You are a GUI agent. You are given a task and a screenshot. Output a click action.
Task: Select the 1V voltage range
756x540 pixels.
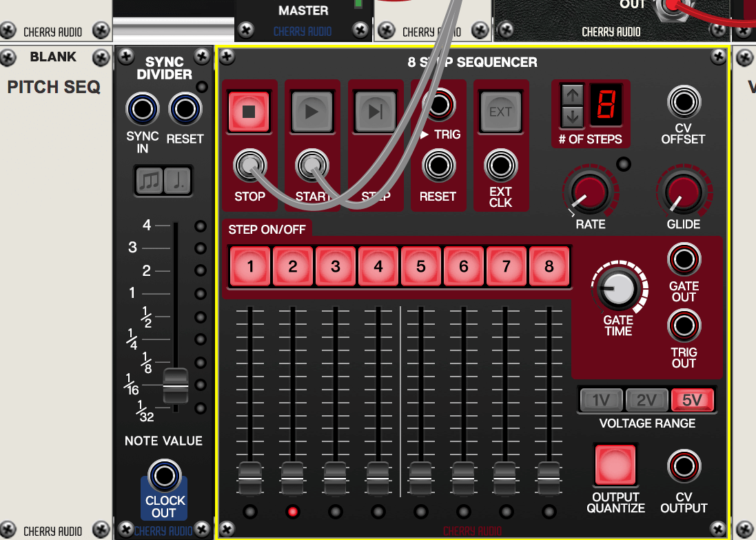click(x=602, y=399)
